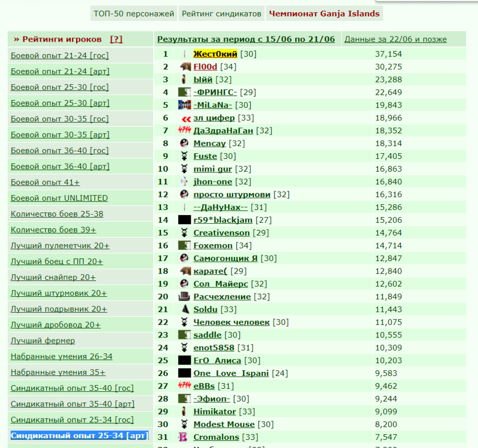Click syndicate icon beside Creativenson

click(185, 232)
